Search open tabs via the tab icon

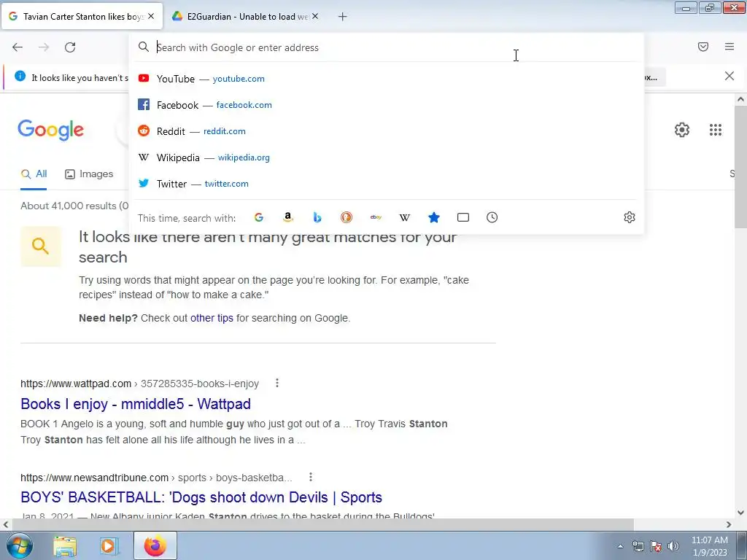point(463,217)
